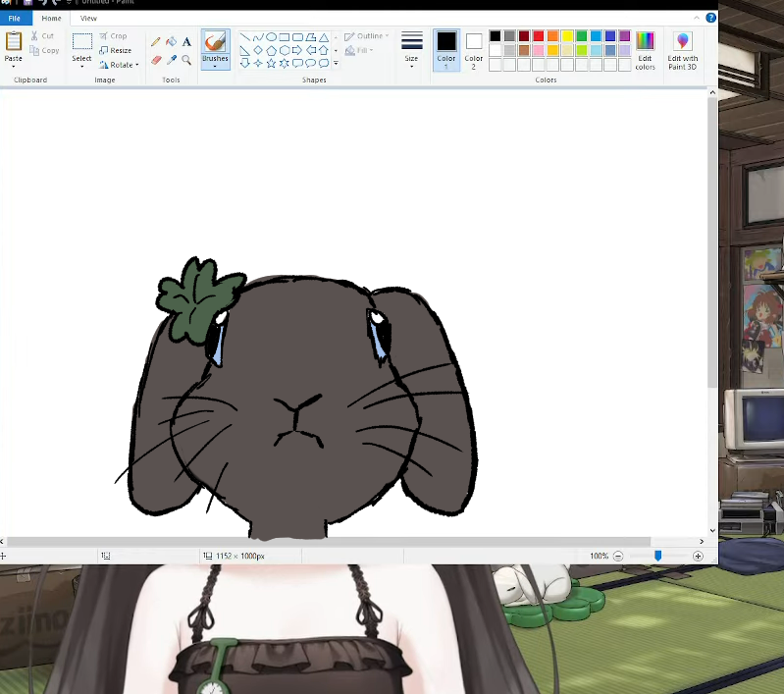Image resolution: width=784 pixels, height=694 pixels.
Task: Select the Fill with color bucket tool
Action: pos(171,41)
